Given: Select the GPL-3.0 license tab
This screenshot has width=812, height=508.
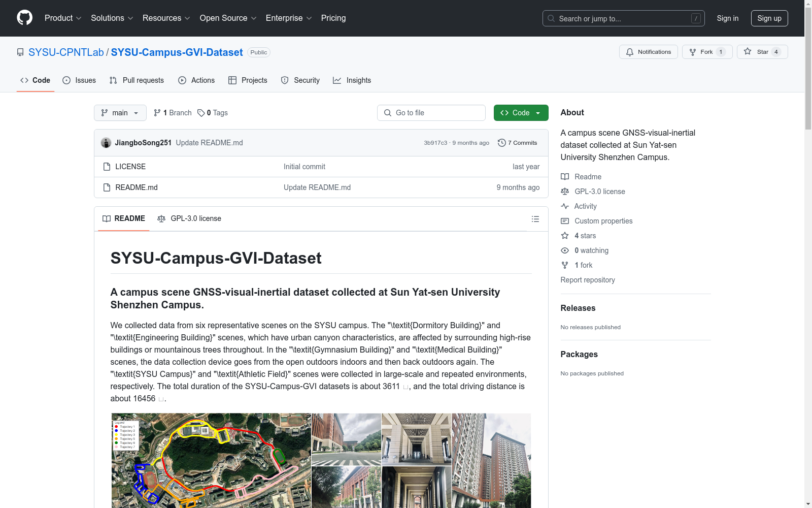Looking at the screenshot, I should tap(189, 218).
